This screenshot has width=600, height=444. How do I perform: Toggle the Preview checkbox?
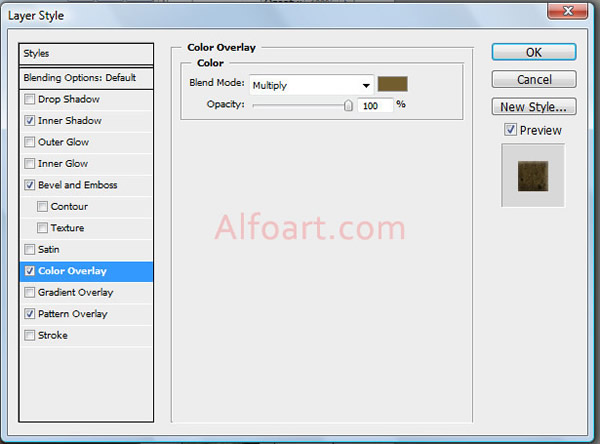pos(511,130)
